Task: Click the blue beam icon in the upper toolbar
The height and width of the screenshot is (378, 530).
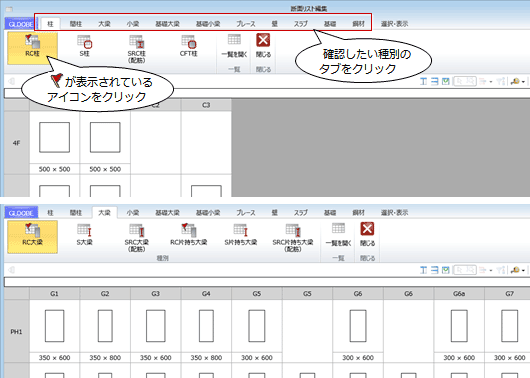Action: coord(434,81)
